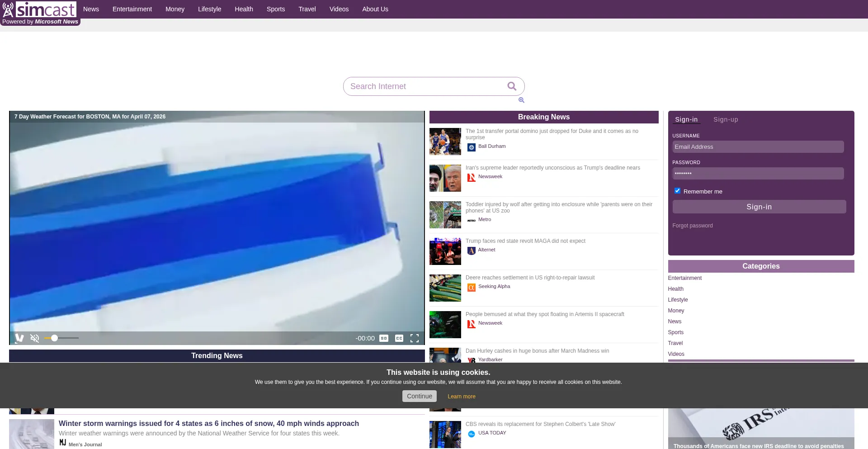
Task: Open the Health menu item
Action: [x=244, y=9]
